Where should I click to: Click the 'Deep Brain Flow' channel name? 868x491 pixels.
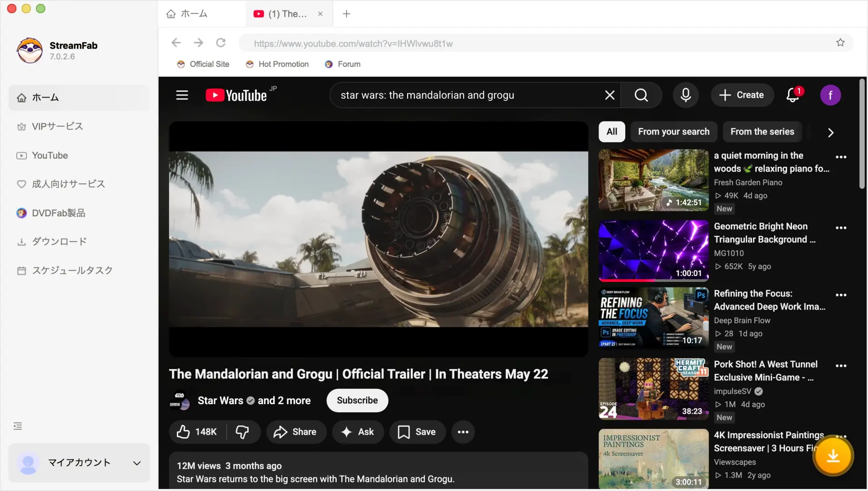(742, 321)
